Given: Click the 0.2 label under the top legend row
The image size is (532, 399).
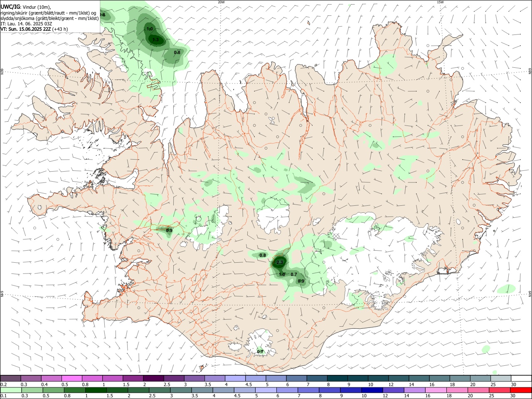Looking at the screenshot, I should pyautogui.click(x=3, y=384).
